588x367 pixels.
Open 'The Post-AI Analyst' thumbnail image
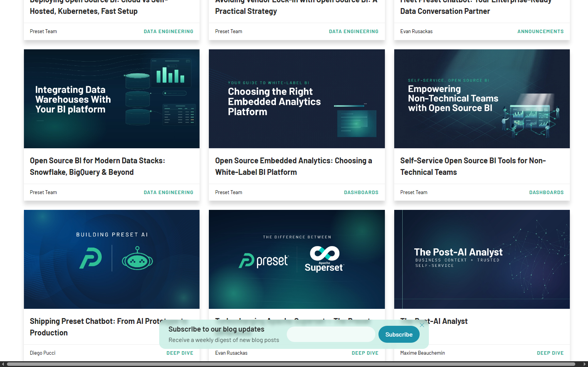point(482,259)
